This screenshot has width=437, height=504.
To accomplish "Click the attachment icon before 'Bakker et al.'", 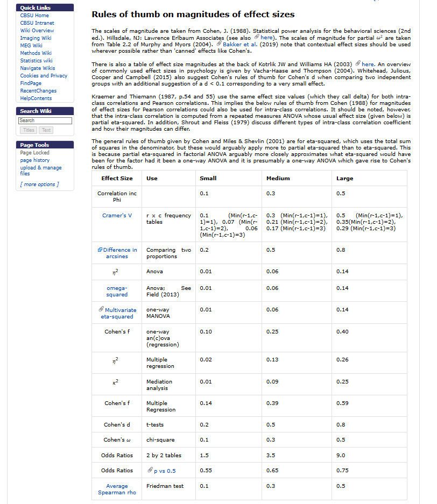I will [219, 44].
